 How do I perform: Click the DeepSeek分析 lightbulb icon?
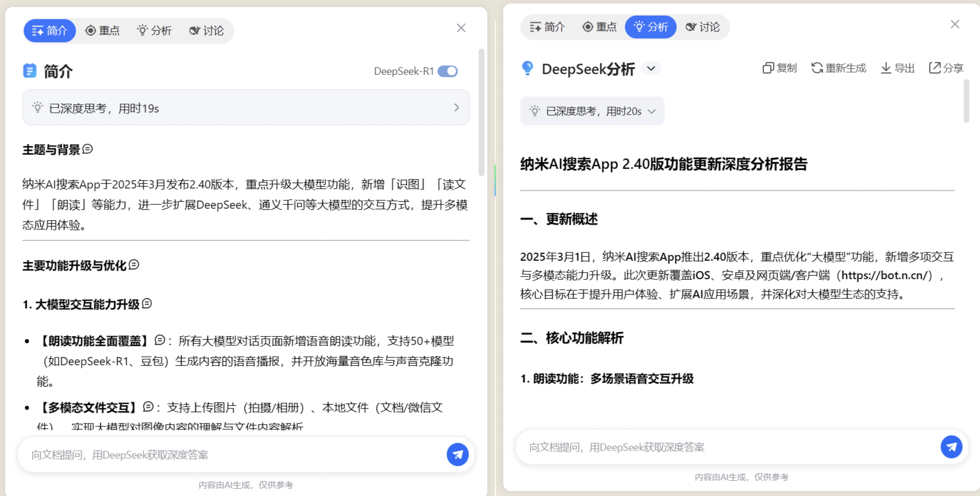pos(528,68)
